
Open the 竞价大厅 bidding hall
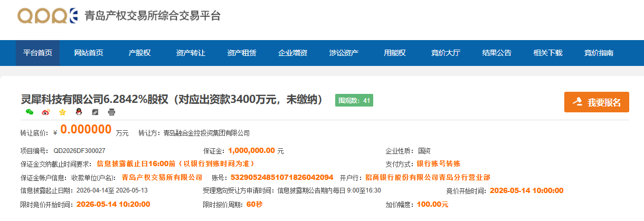click(446, 53)
